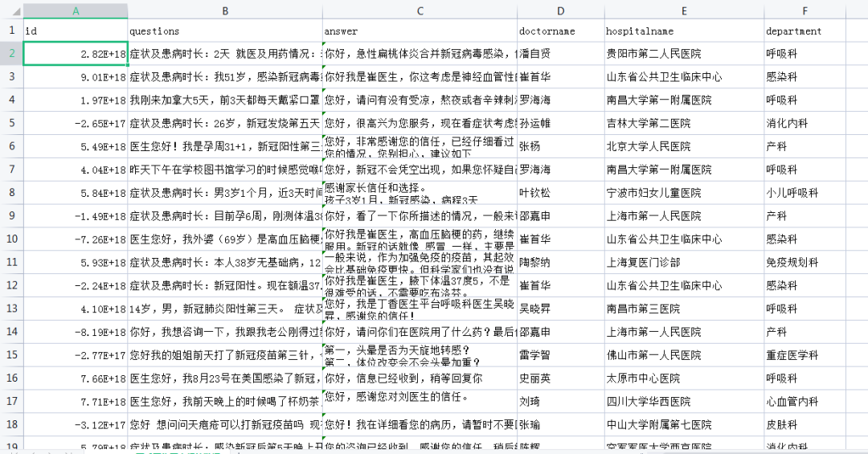Select hospital cell 上海复医门诊部
The height and width of the screenshot is (454, 868).
pos(684,263)
